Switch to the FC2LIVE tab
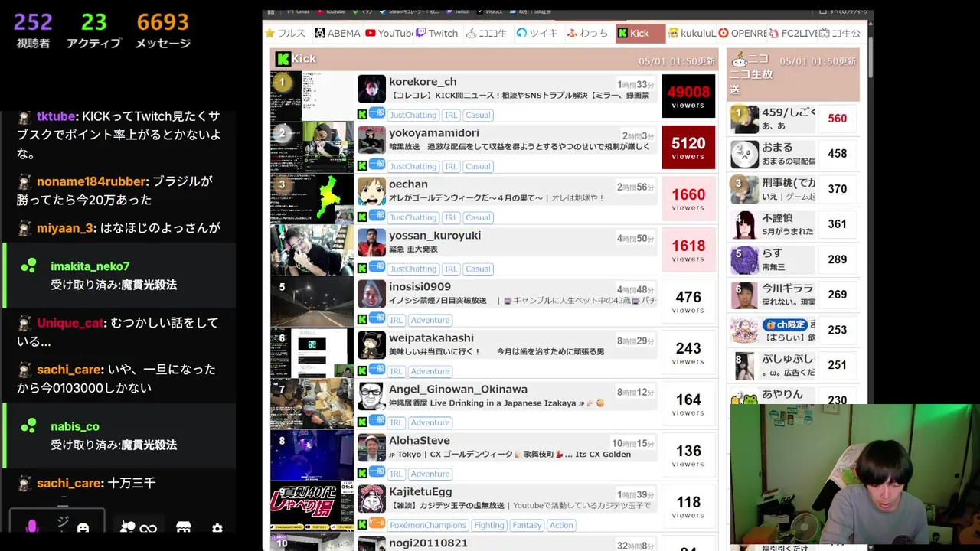This screenshot has height=551, width=980. click(x=792, y=33)
